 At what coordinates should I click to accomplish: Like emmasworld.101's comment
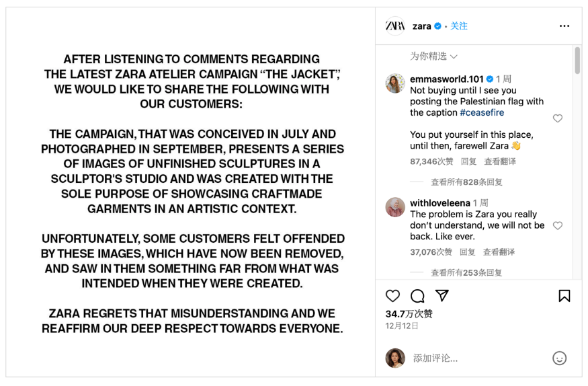[x=558, y=118]
